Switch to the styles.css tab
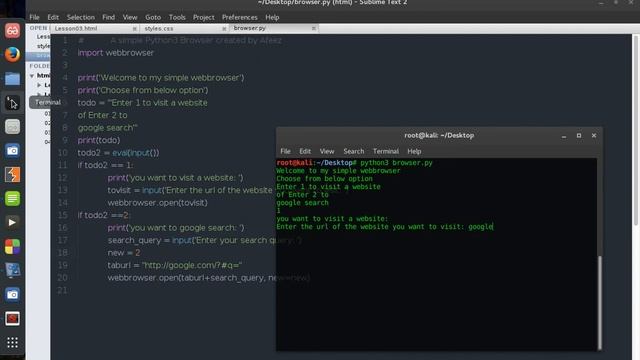Image resolution: width=640 pixels, height=360 pixels. coord(159,29)
